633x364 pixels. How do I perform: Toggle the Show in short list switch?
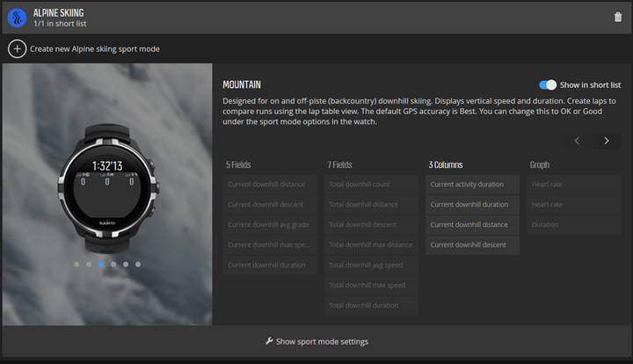tap(548, 84)
